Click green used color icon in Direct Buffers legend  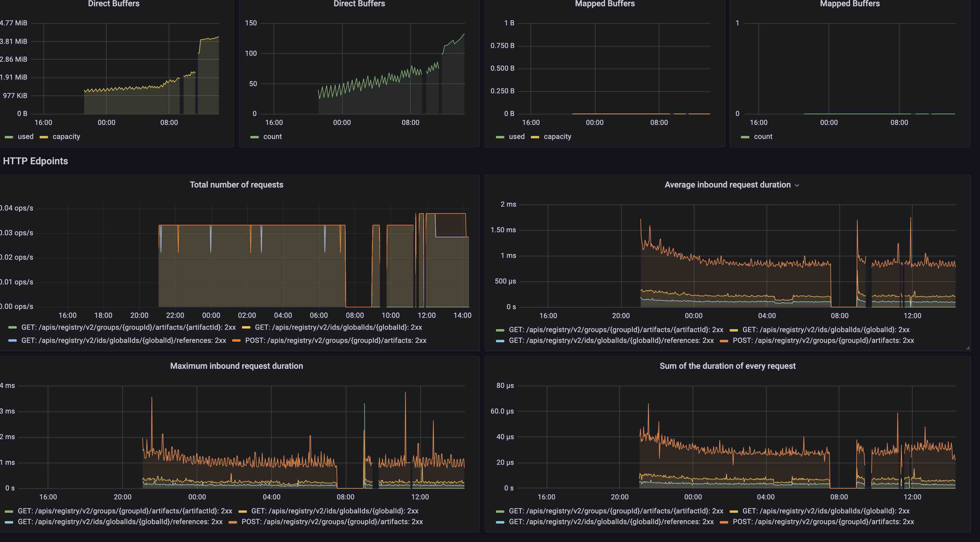(9, 137)
